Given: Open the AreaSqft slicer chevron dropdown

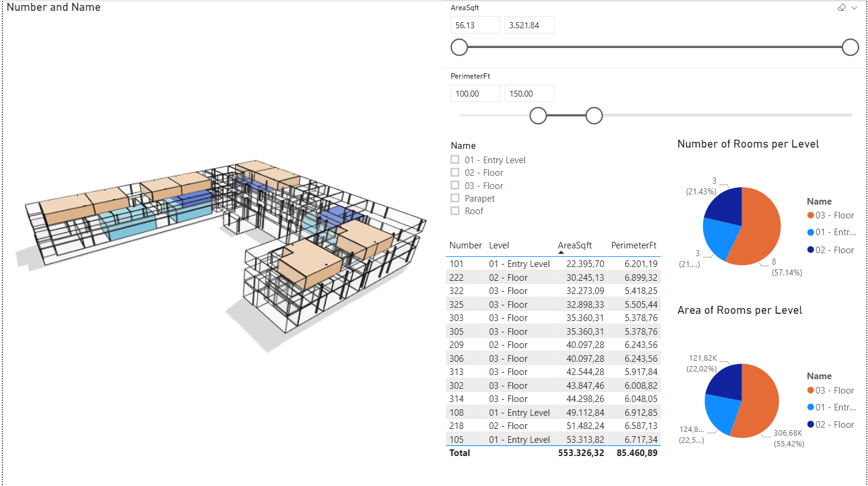Looking at the screenshot, I should (x=854, y=8).
